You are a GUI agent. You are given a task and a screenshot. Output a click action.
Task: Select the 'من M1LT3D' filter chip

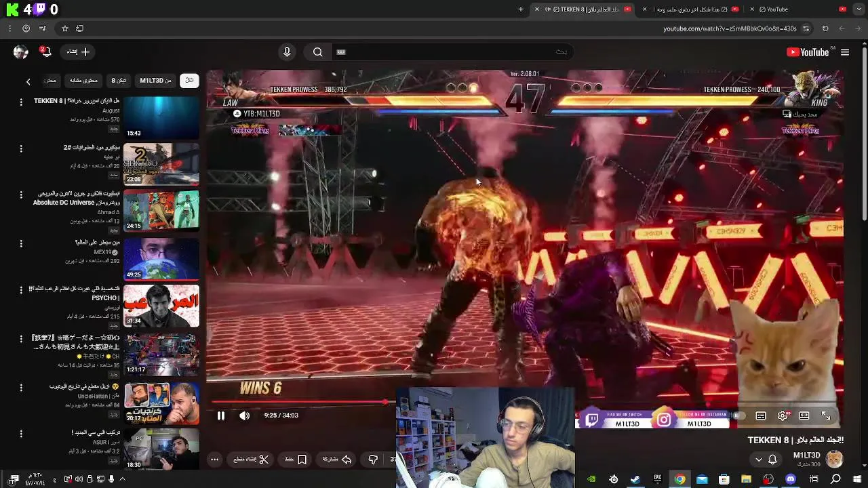click(x=156, y=81)
